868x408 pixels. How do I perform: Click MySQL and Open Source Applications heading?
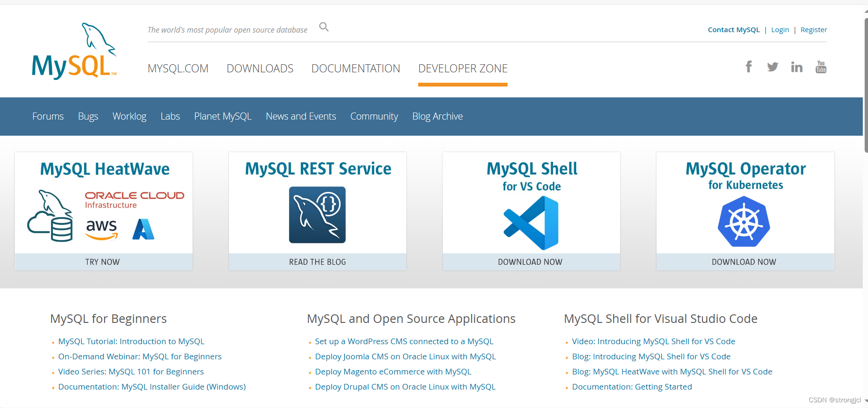(x=411, y=319)
